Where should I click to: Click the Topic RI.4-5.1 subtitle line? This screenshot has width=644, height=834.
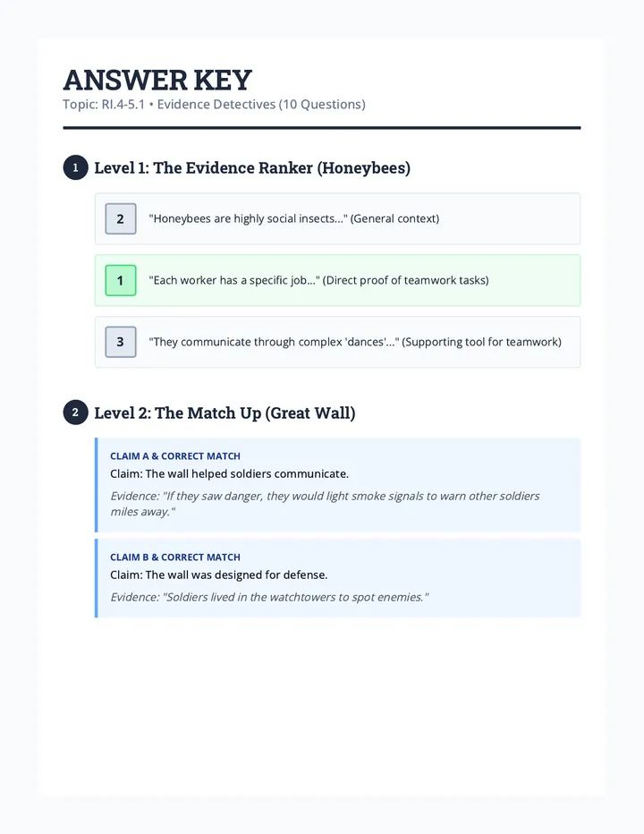(x=215, y=104)
